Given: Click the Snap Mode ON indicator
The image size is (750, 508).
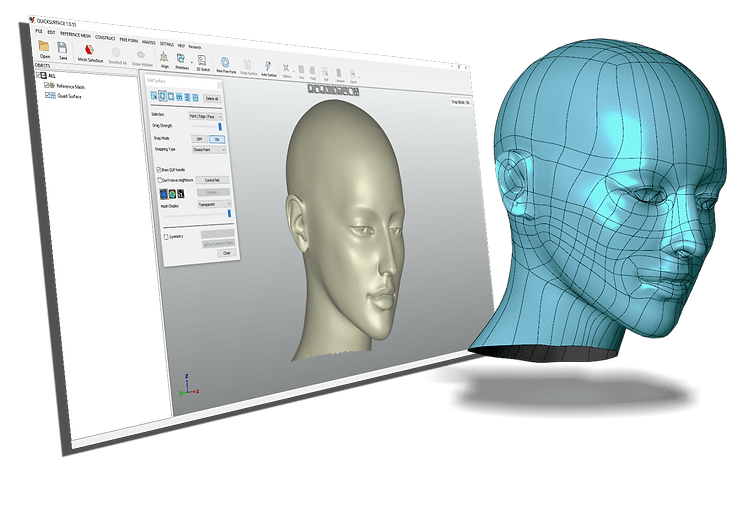Looking at the screenshot, I should pyautogui.click(x=460, y=102).
